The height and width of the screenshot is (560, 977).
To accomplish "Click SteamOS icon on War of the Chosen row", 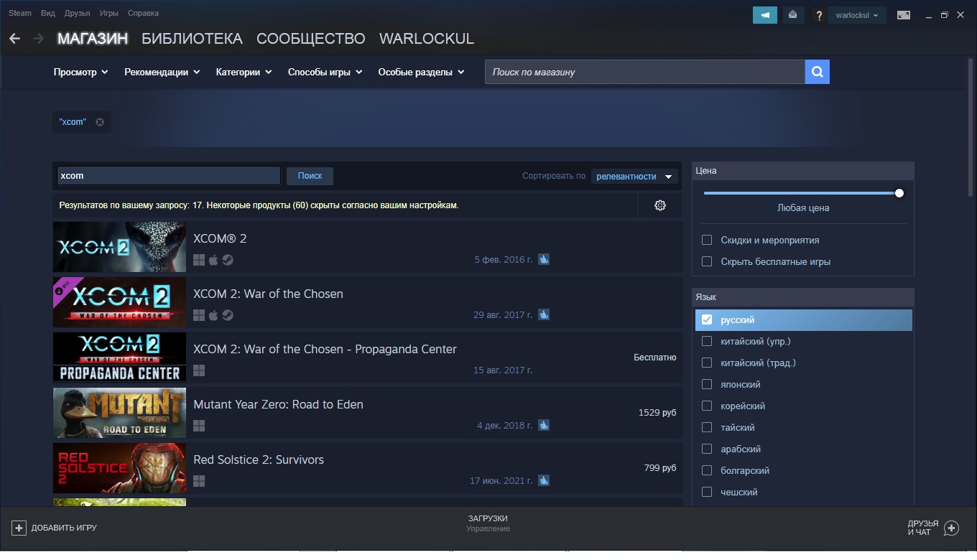I will [227, 315].
